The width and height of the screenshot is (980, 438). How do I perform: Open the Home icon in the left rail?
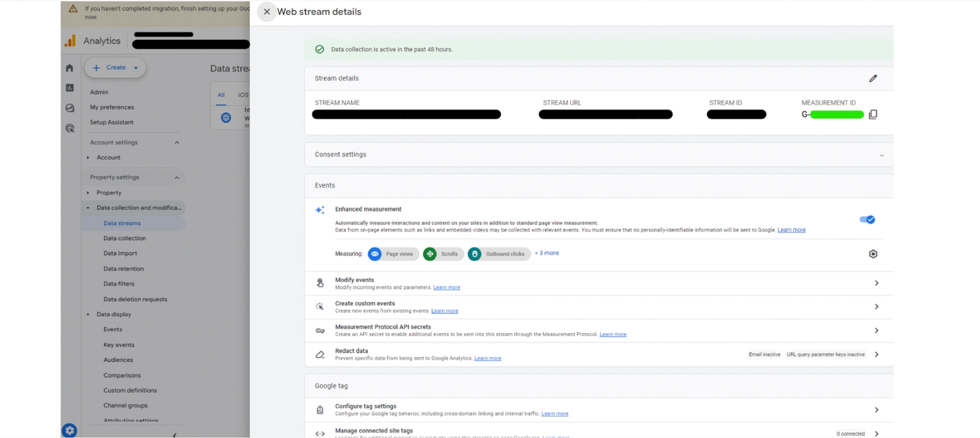69,67
